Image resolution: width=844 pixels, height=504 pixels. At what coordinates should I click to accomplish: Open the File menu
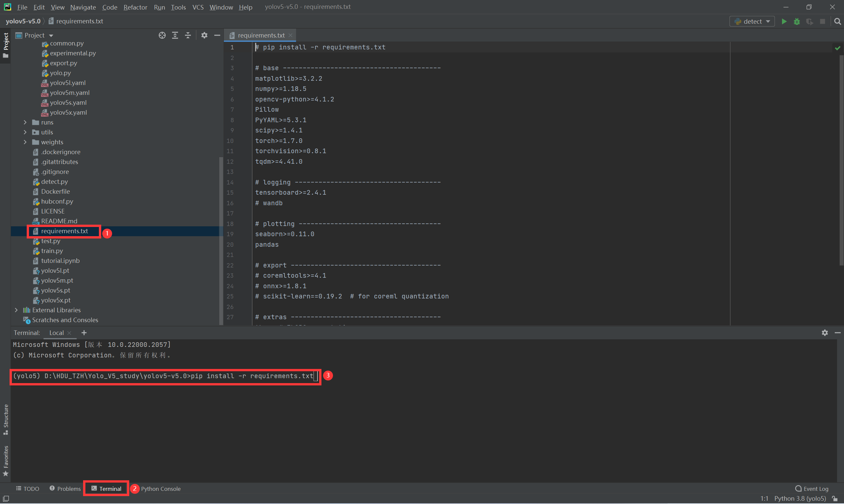22,7
